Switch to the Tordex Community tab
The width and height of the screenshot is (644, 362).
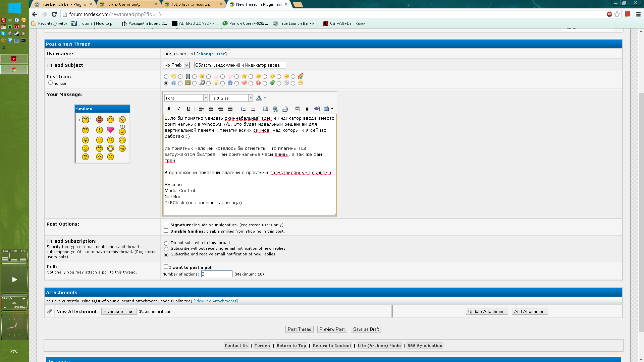coord(123,4)
